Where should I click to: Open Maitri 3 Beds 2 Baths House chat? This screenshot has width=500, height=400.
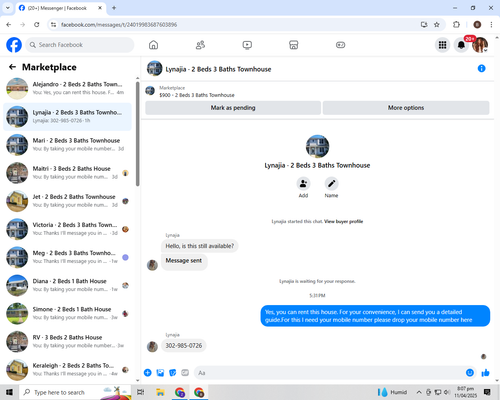[x=68, y=173]
